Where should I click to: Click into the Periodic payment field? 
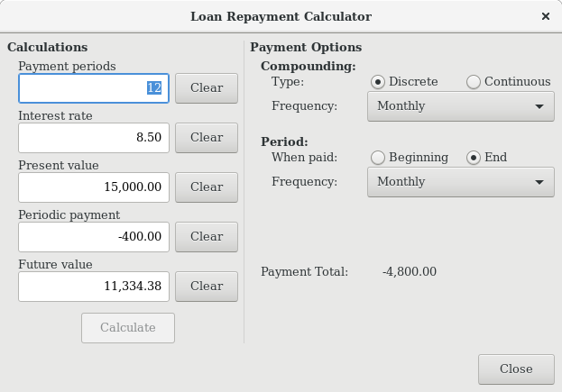pyautogui.click(x=93, y=237)
